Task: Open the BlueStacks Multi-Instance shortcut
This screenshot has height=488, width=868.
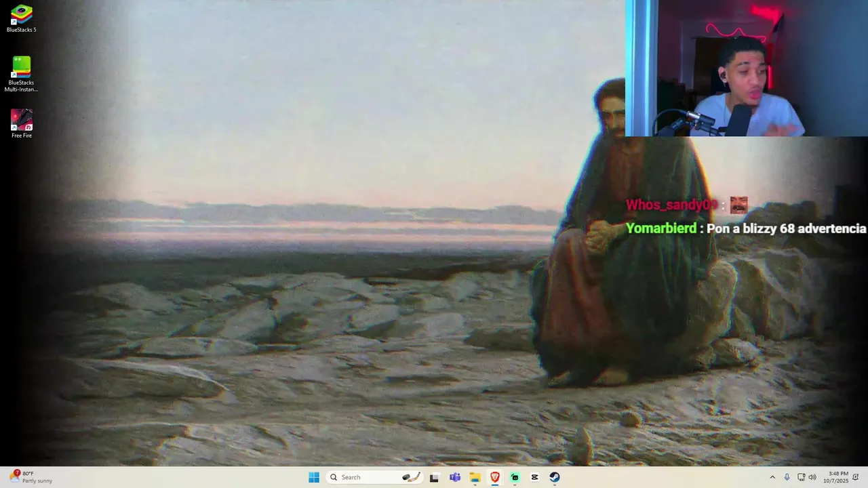Action: (21, 74)
